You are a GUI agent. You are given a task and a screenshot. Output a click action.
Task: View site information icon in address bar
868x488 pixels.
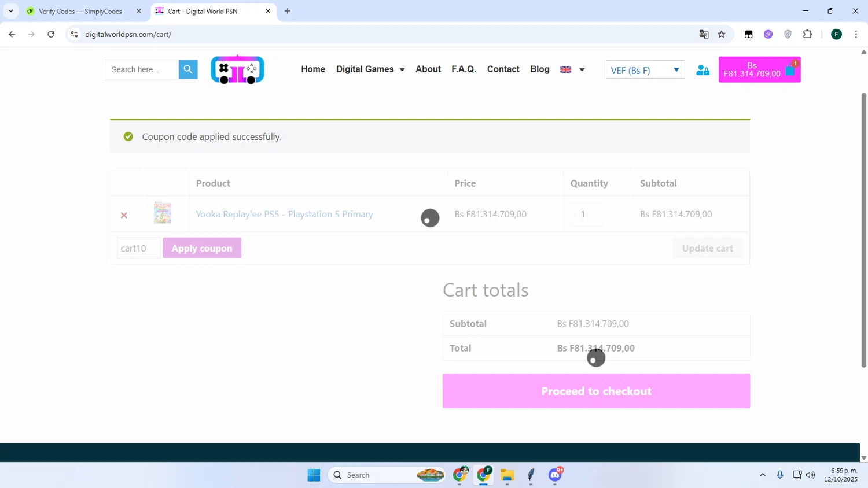tap(74, 34)
